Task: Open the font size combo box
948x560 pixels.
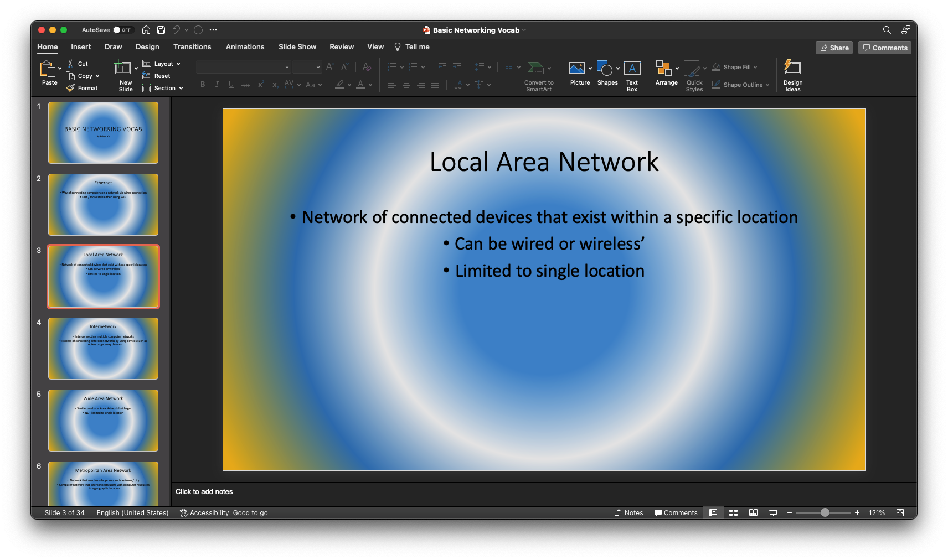Action: (307, 67)
